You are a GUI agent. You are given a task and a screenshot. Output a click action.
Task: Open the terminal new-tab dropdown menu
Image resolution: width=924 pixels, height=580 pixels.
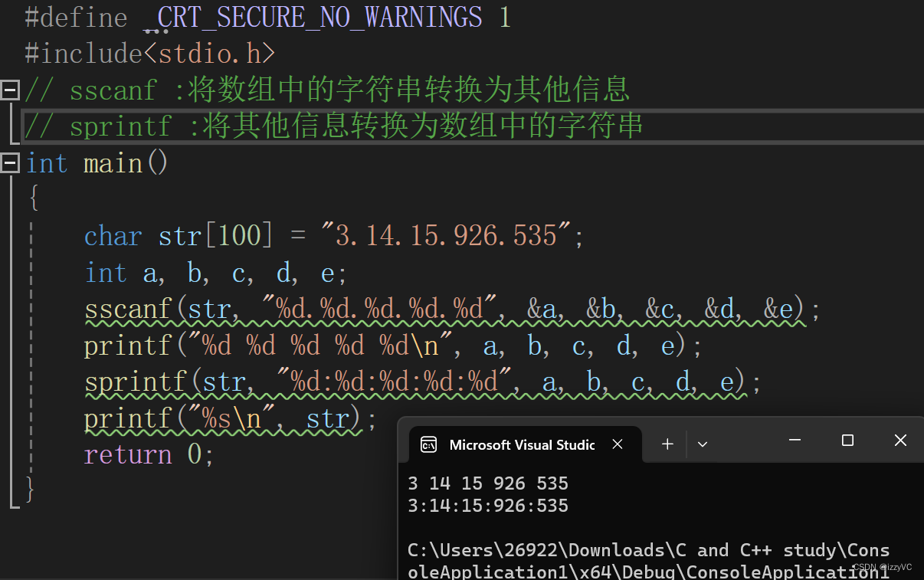coord(702,444)
